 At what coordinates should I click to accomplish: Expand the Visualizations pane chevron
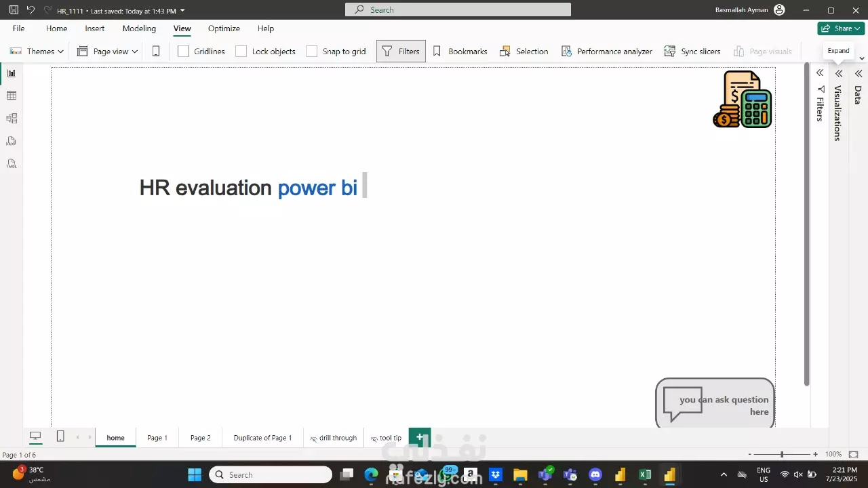click(839, 73)
